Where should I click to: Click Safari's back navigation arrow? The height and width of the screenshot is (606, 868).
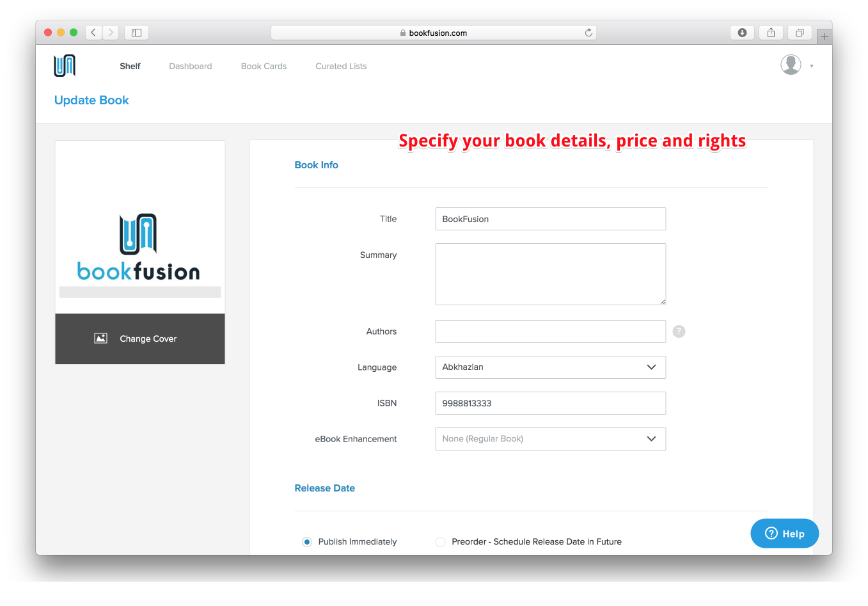click(93, 33)
